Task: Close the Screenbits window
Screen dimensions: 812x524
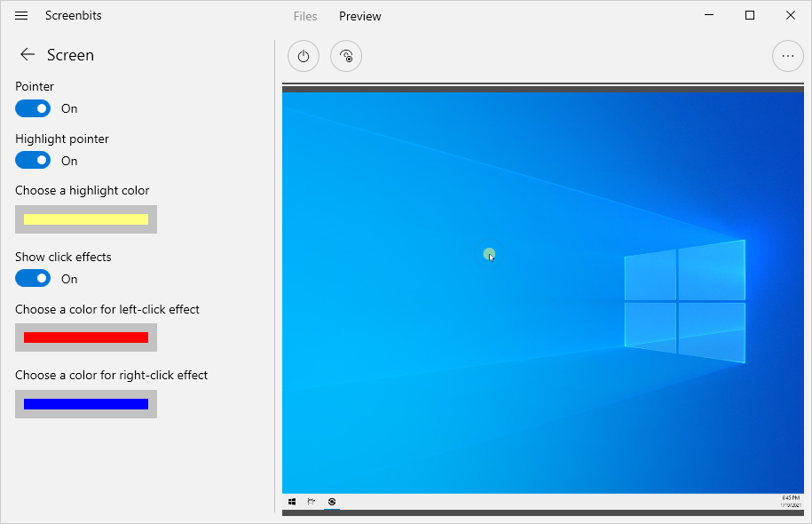Action: coord(790,15)
